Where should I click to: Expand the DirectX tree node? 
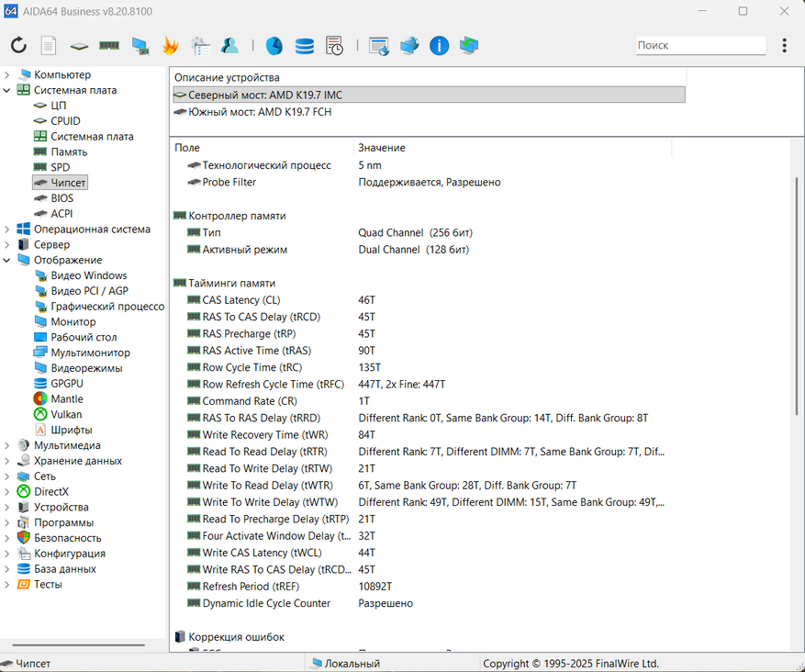click(x=6, y=491)
